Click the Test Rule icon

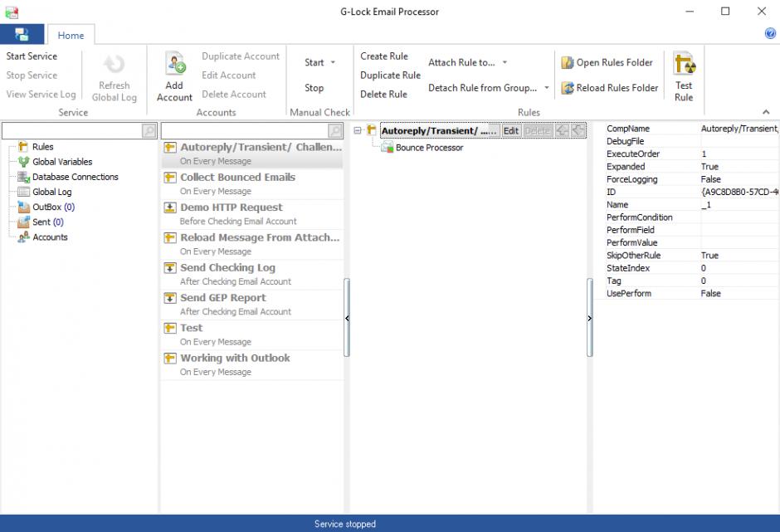coord(684,64)
